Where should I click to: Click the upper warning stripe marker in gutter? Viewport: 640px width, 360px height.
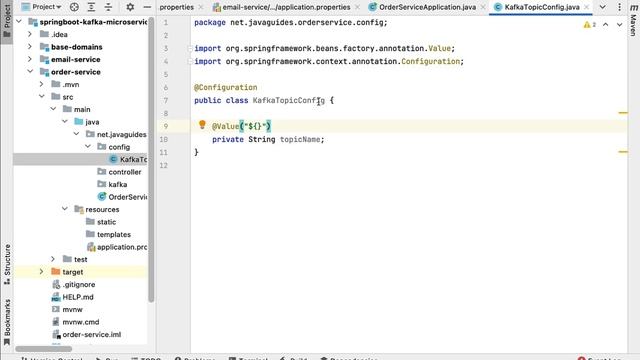click(623, 112)
